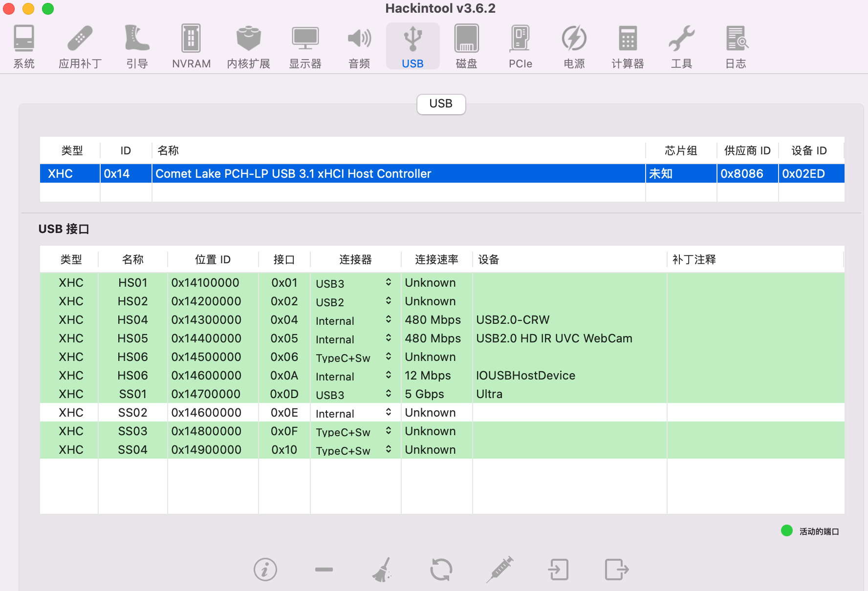Image resolution: width=868 pixels, height=591 pixels.
Task: Select the SS02 port name cell
Action: click(x=132, y=412)
